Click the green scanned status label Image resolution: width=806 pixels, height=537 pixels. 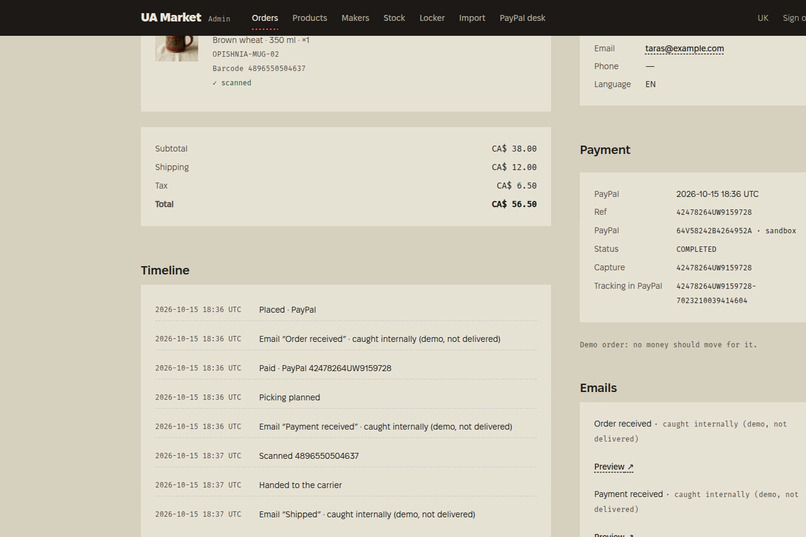pyautogui.click(x=232, y=83)
